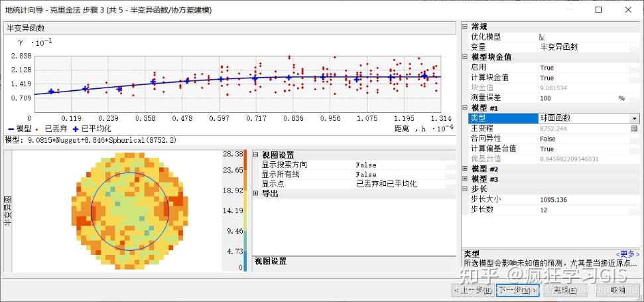Click the 半变异函数 panel header
The width and height of the screenshot is (644, 302).
(x=230, y=29)
